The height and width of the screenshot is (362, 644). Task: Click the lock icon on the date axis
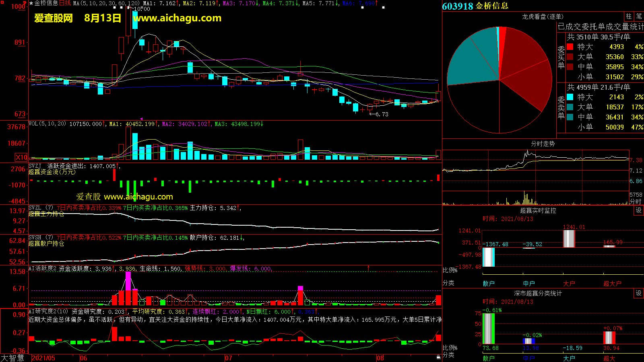438,357
